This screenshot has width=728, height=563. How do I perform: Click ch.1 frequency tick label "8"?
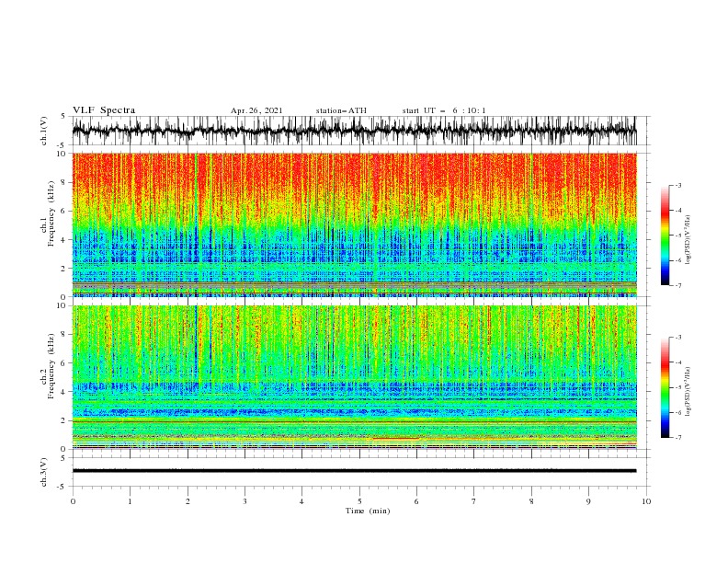[64, 182]
